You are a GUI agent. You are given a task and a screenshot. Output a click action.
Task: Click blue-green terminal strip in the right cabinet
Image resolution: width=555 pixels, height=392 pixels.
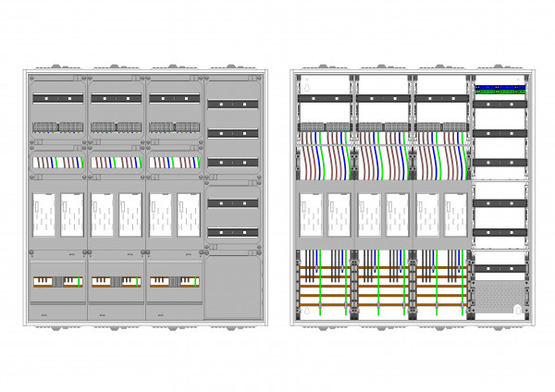500,91
